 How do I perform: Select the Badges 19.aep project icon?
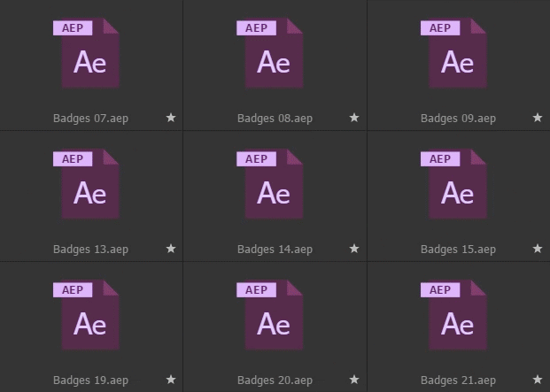click(x=90, y=316)
